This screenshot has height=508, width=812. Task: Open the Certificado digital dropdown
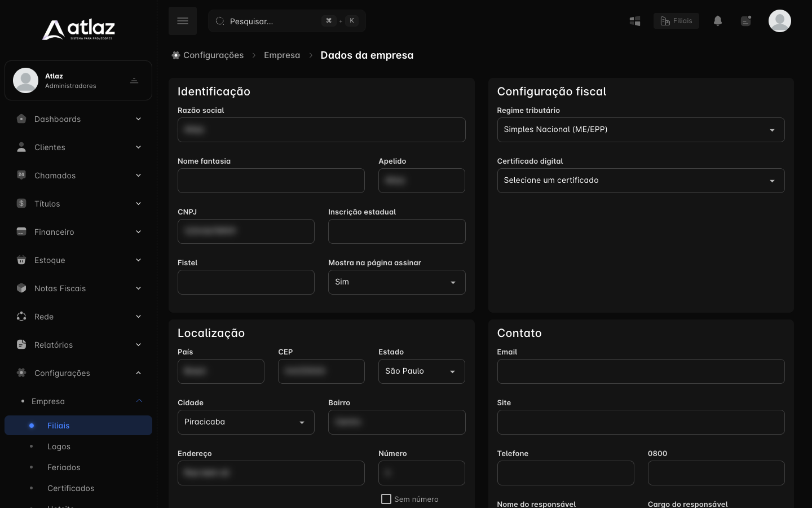coord(641,181)
